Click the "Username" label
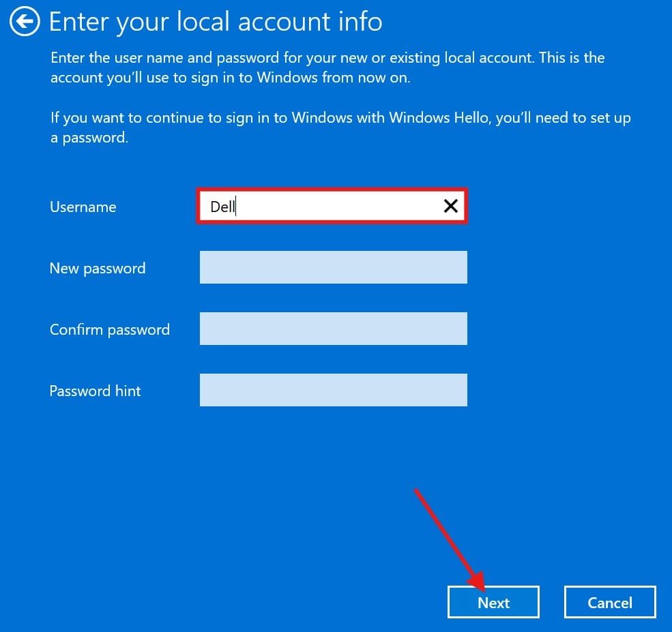Image resolution: width=672 pixels, height=632 pixels. click(83, 207)
